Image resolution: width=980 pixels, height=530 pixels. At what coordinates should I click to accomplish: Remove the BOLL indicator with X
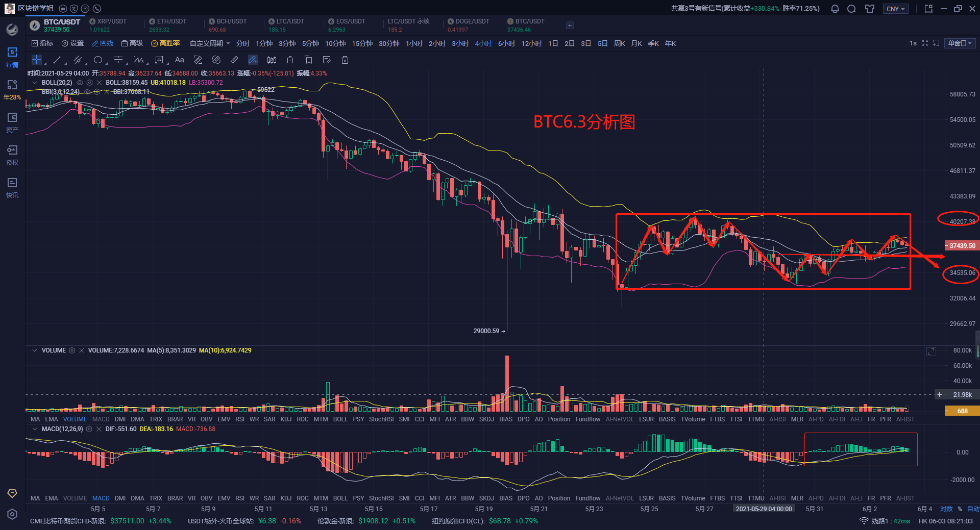coord(99,83)
